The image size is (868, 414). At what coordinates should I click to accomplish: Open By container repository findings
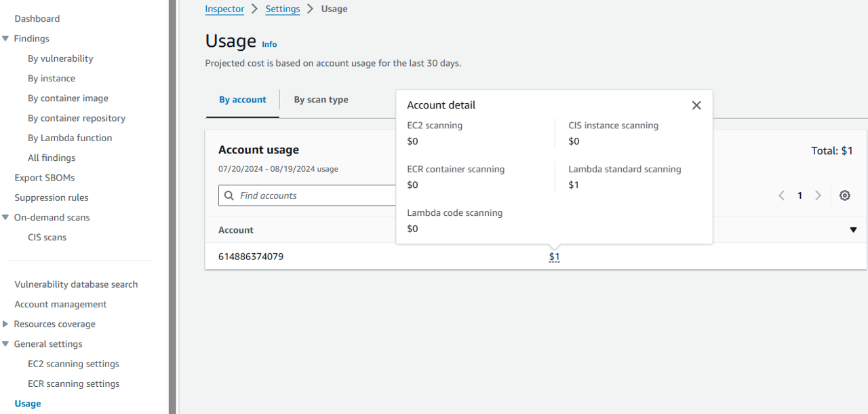point(77,117)
